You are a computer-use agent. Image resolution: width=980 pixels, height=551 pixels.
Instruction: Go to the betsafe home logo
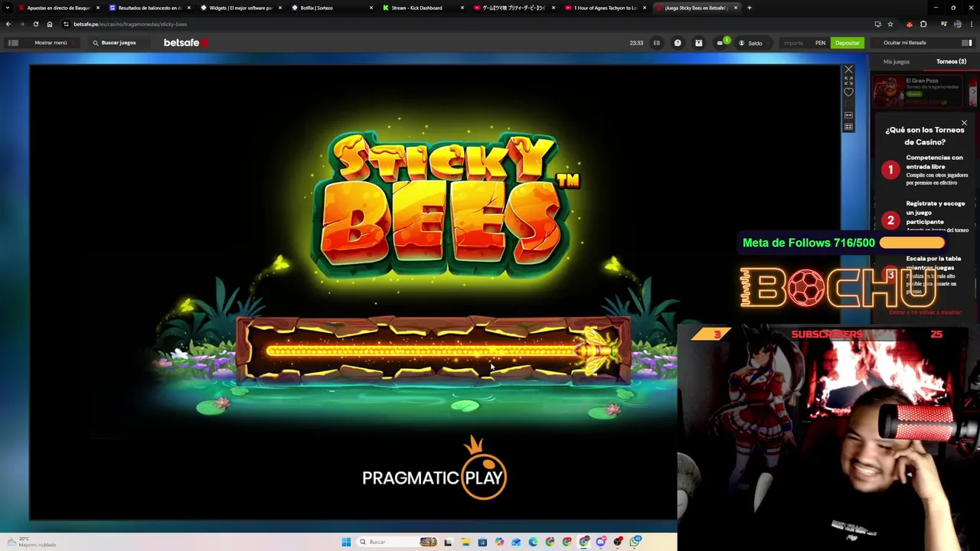[185, 43]
